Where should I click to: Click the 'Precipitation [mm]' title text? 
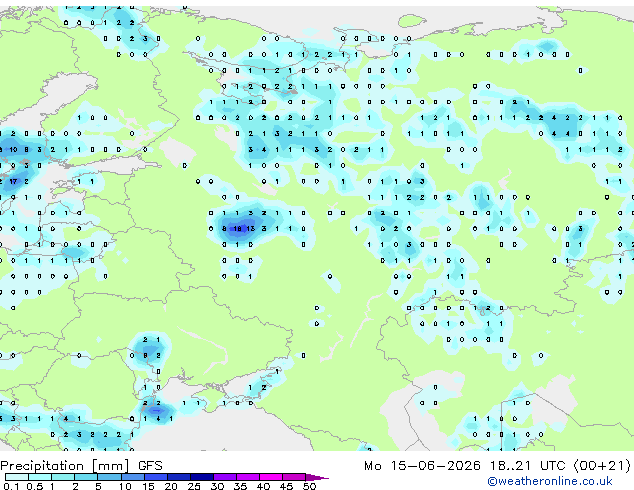65,466
